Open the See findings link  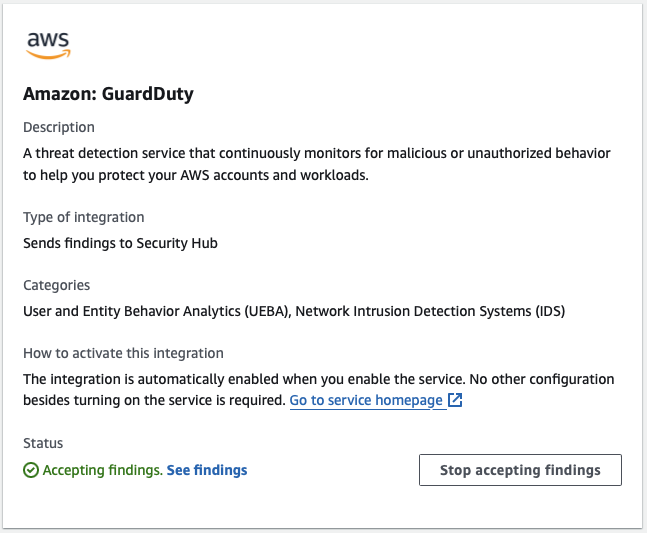(207, 470)
